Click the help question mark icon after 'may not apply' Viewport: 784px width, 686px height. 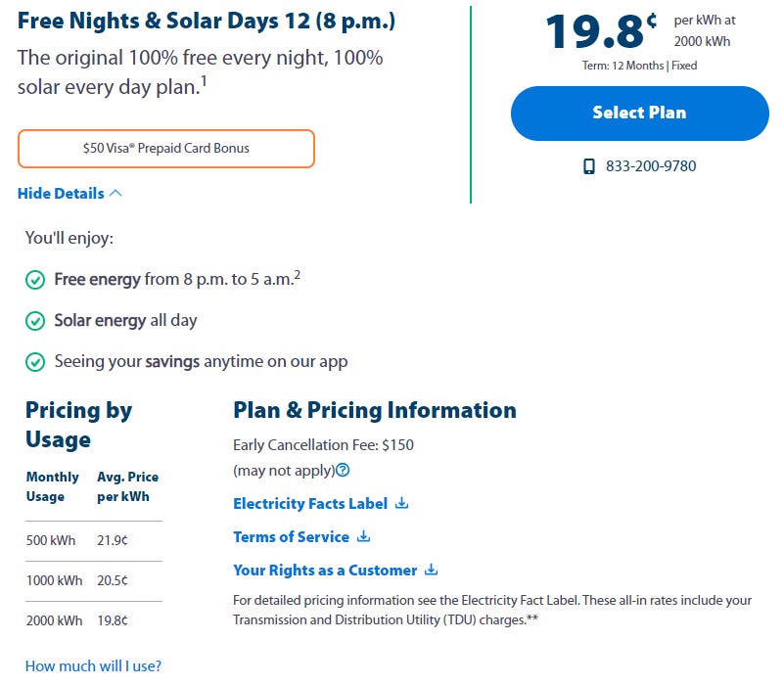343,471
